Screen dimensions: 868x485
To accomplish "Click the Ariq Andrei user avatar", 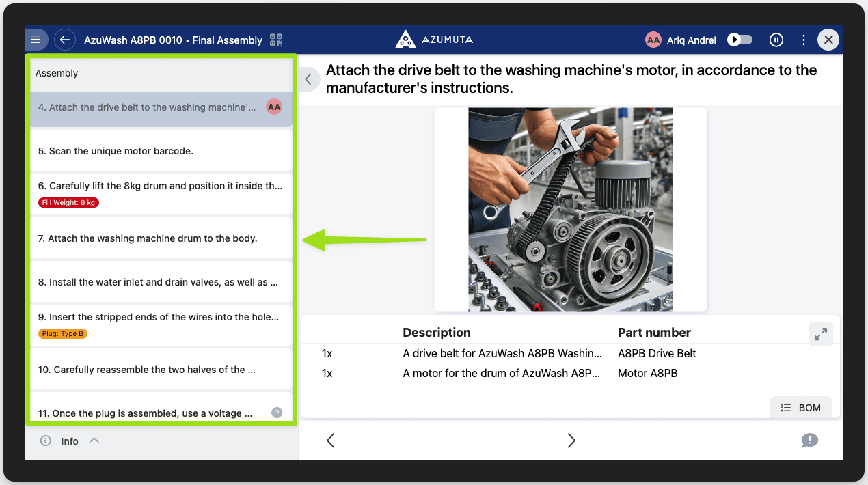I will [x=653, y=40].
